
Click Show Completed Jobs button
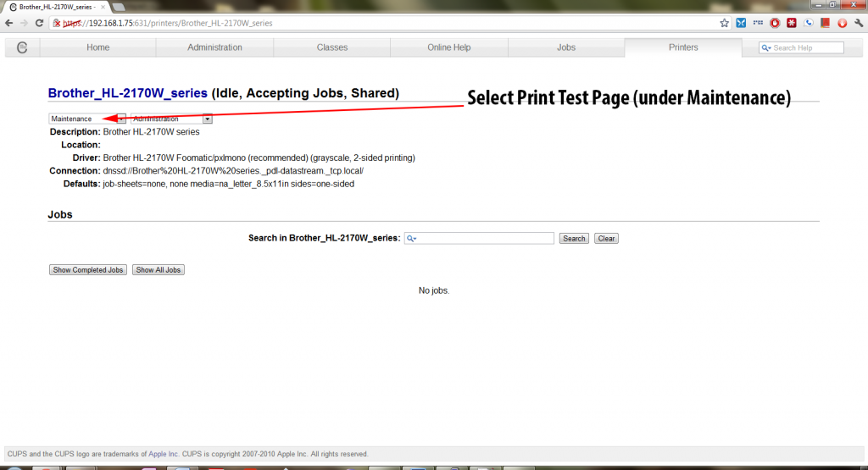(88, 270)
